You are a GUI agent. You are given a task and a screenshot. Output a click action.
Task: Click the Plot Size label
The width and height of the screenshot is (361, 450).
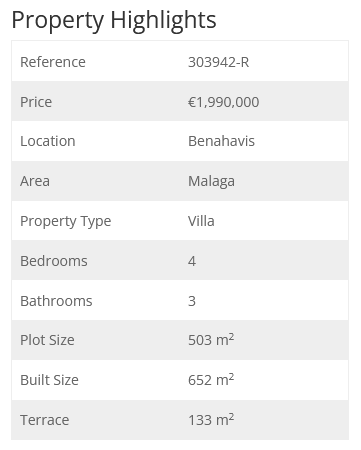[47, 340]
